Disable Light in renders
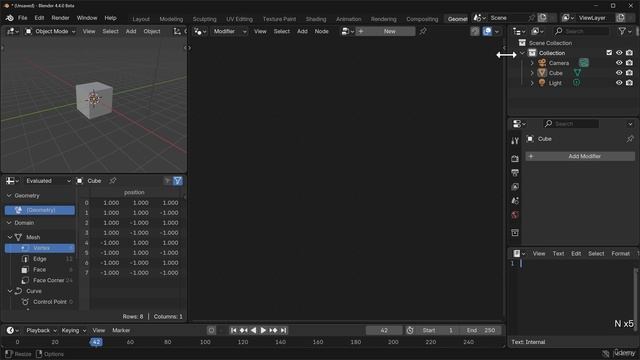This screenshot has height=360, width=640. [629, 83]
